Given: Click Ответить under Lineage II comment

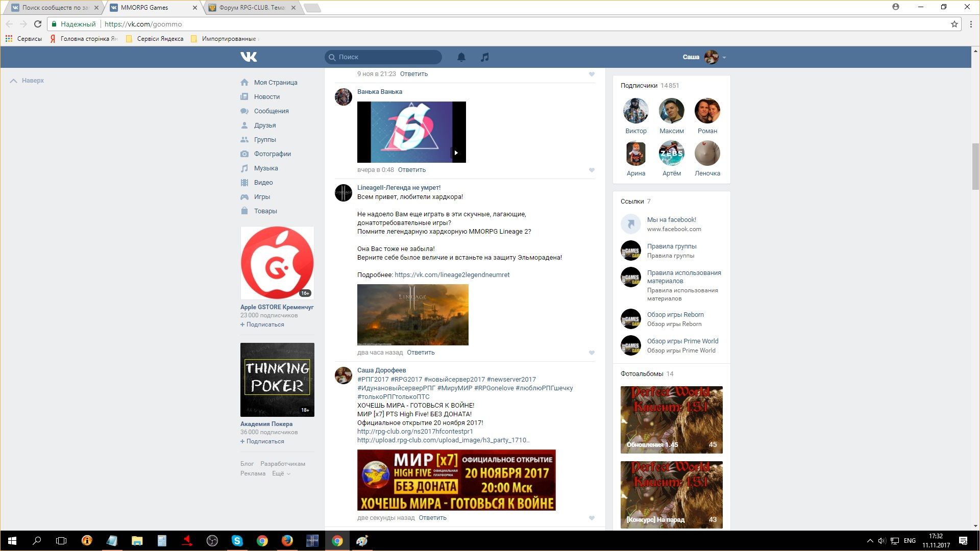Looking at the screenshot, I should pyautogui.click(x=421, y=353).
